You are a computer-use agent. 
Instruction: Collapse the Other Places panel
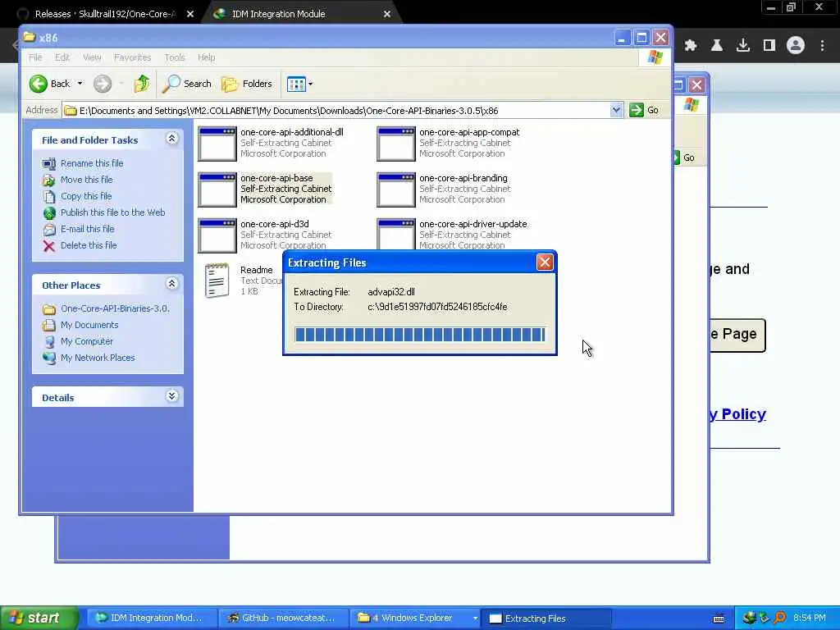[171, 284]
